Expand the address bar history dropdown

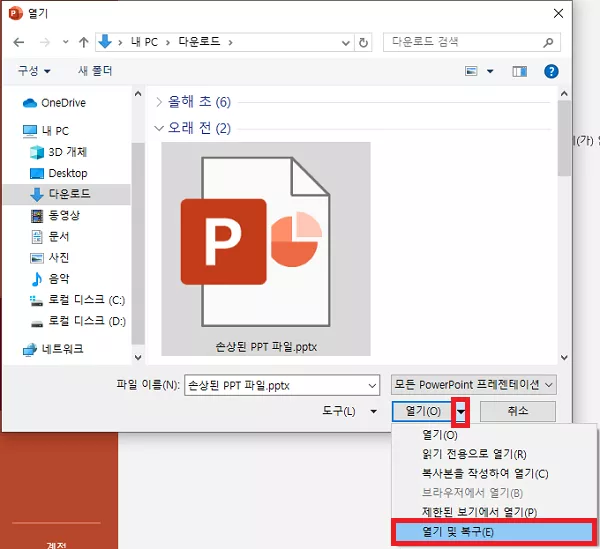click(346, 43)
